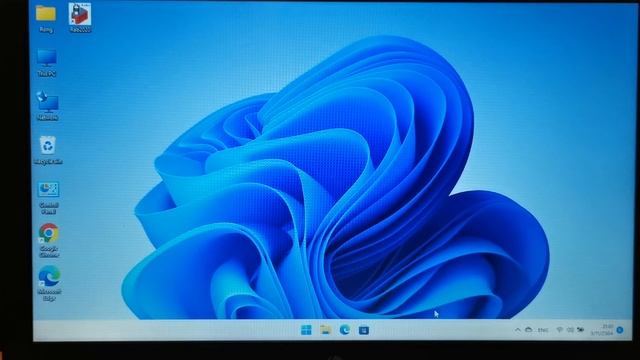
Task: Click the OneDrive cloud tray icon
Action: point(529,329)
